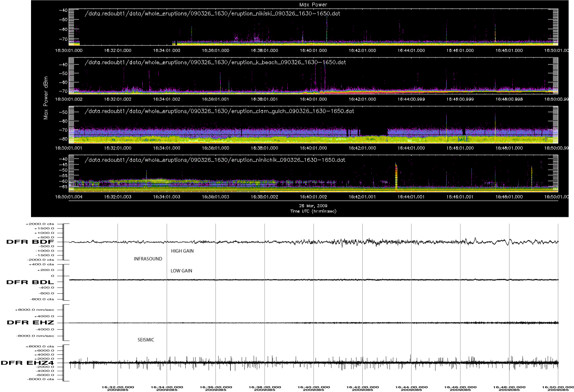The height and width of the screenshot is (392, 574).
Task: Click the "16:44:00.999" time in k_beach panel
Action: click(x=411, y=99)
